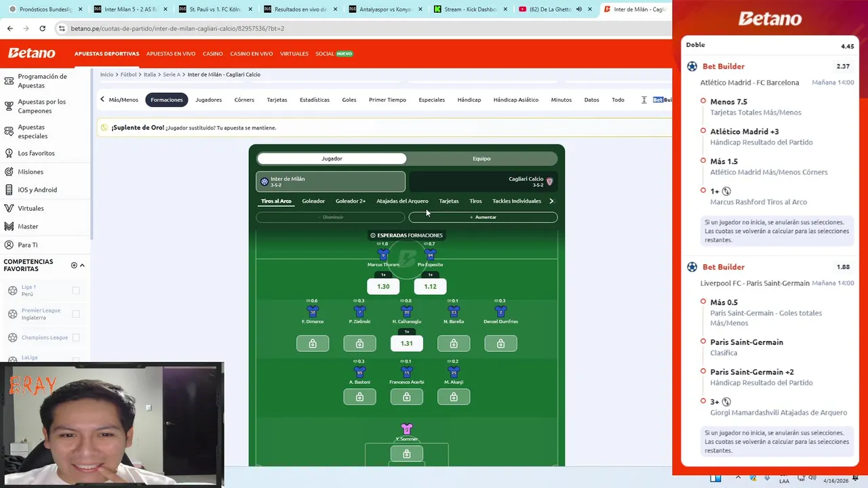Click the locked odds under N. Barella

pyautogui.click(x=454, y=344)
